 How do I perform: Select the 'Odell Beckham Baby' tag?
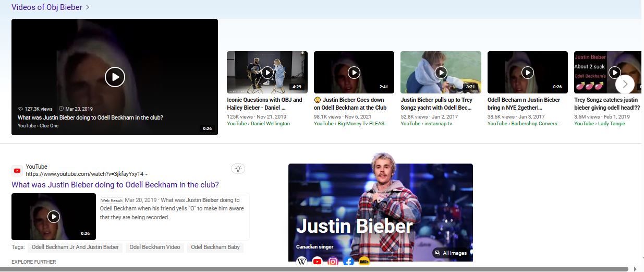tap(215, 247)
